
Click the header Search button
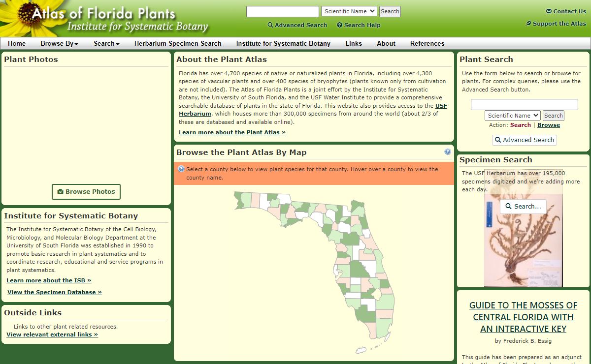(390, 11)
